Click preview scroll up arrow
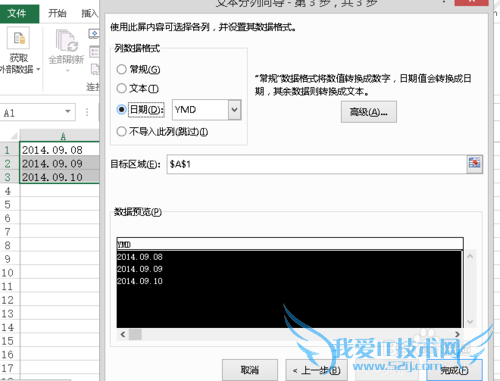This screenshot has height=381, width=500. (470, 256)
